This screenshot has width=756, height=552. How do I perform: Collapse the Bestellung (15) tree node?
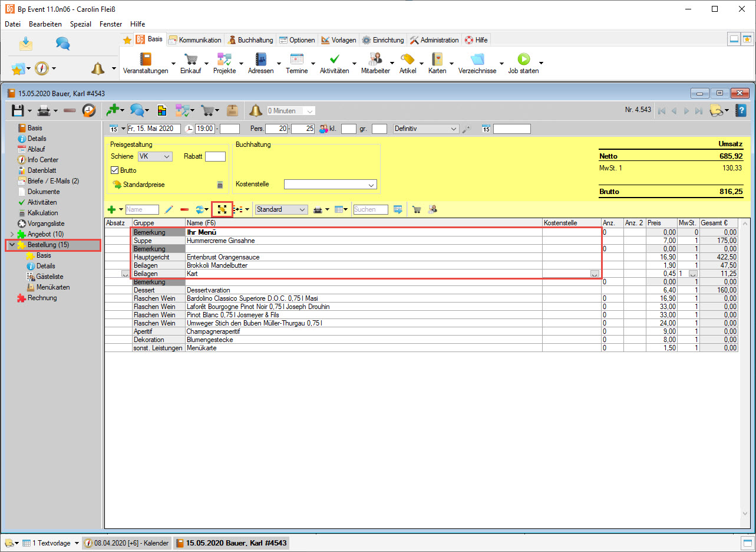click(x=12, y=245)
